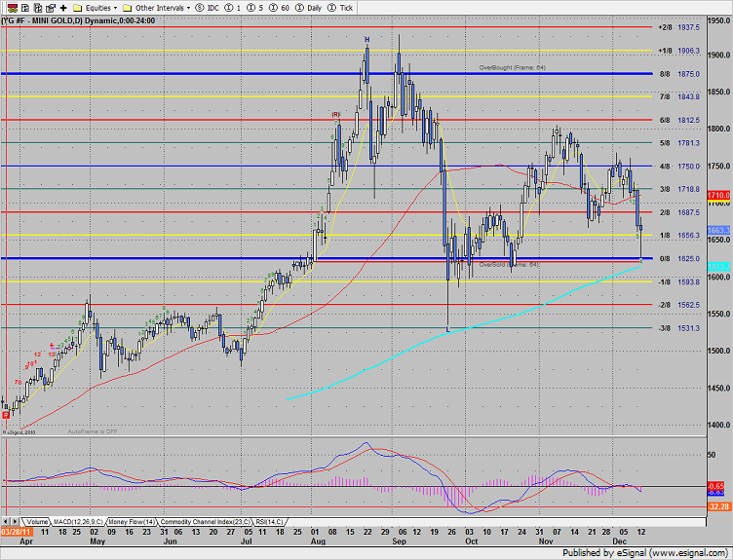Click the -1/8 1593.8 level label
The width and height of the screenshot is (733, 560).
678,282
